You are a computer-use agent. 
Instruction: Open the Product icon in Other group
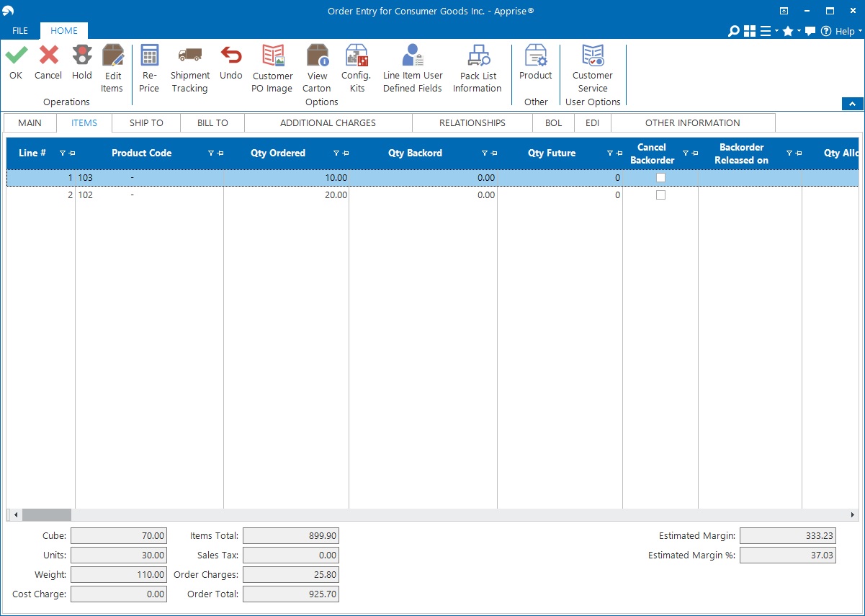pyautogui.click(x=536, y=55)
